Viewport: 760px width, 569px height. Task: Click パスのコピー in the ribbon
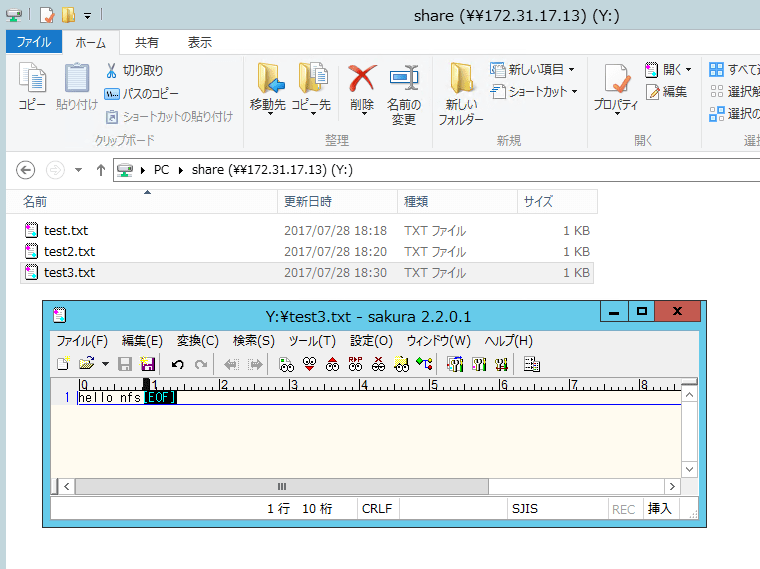(141, 94)
